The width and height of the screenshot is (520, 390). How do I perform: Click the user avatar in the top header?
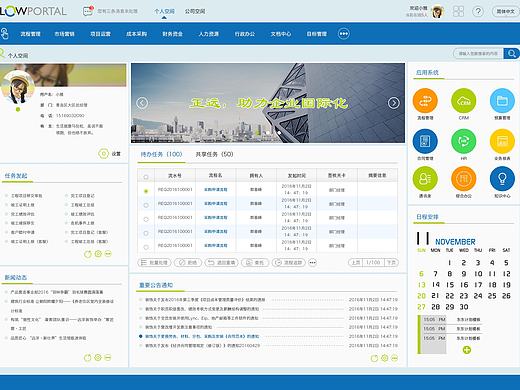pos(438,12)
